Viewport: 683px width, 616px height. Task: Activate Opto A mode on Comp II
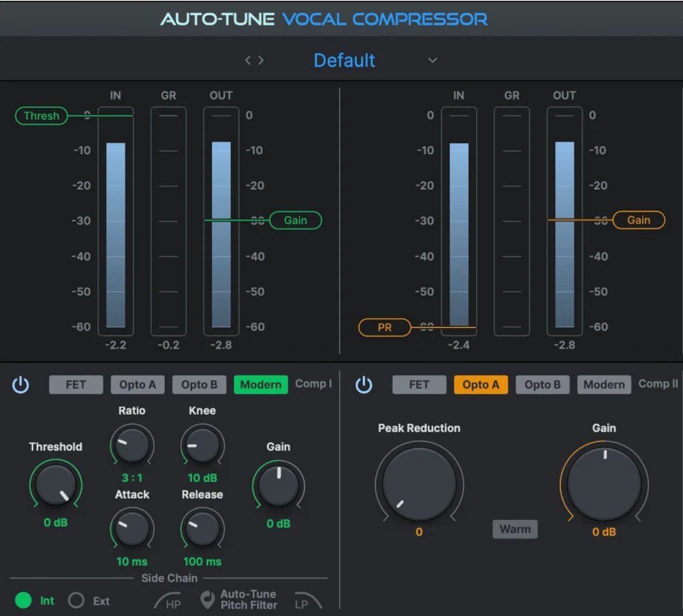(480, 385)
